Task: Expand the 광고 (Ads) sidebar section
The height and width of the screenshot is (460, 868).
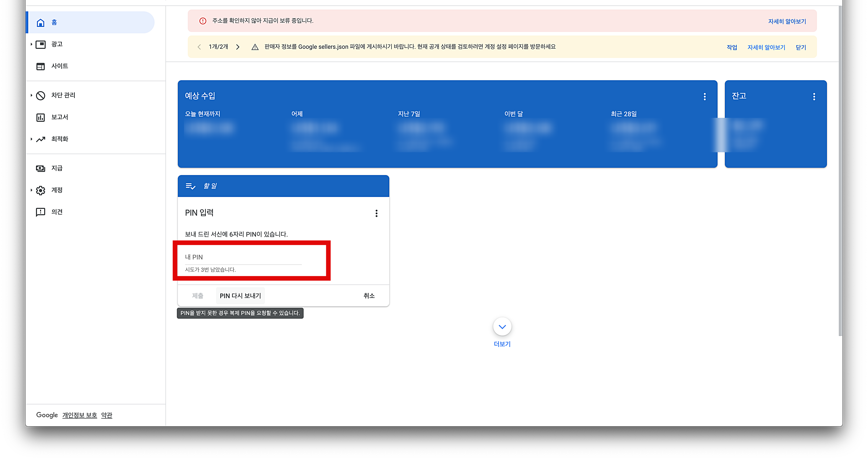Action: point(31,44)
